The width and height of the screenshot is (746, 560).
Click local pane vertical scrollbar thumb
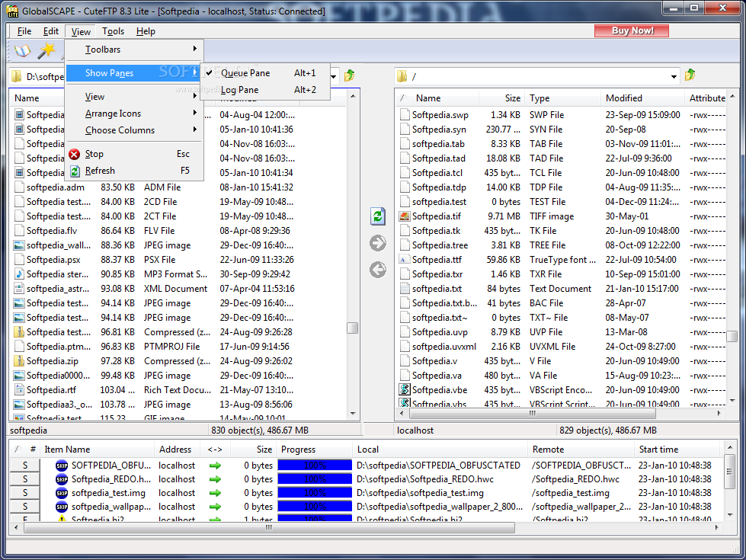(x=353, y=328)
